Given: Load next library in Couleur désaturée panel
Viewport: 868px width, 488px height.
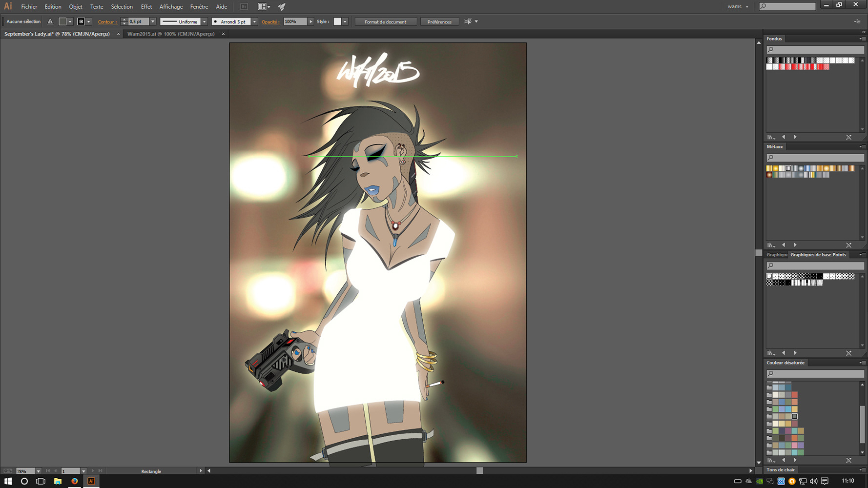Looking at the screenshot, I should [795, 460].
